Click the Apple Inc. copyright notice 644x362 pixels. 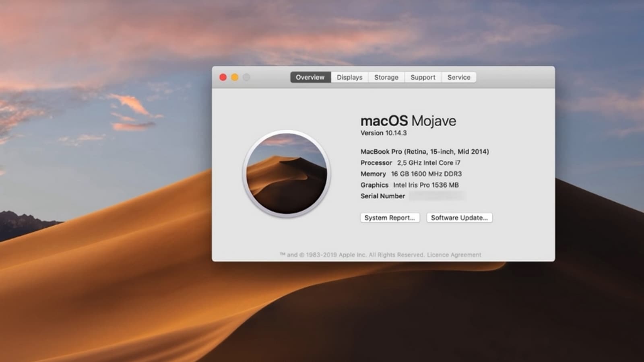pos(352,255)
